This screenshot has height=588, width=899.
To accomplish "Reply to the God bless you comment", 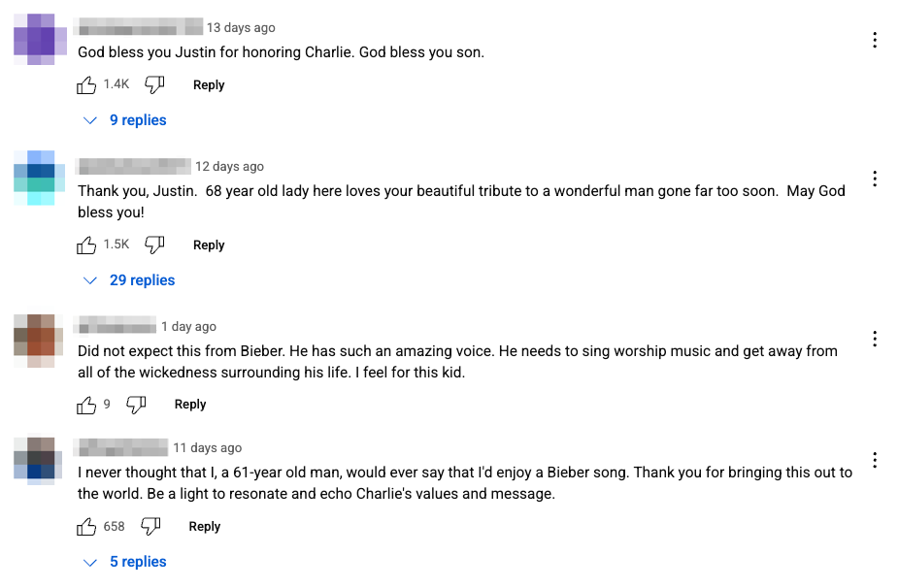I will click(x=209, y=84).
